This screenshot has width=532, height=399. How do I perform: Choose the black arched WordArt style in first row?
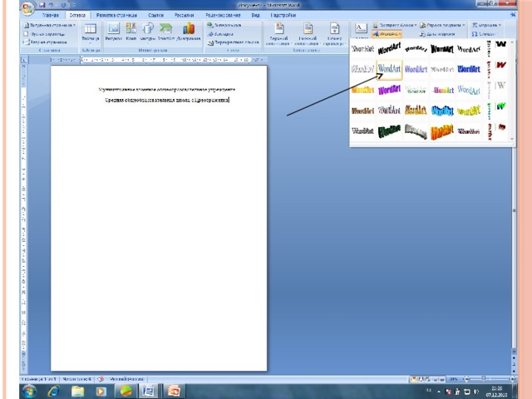(x=416, y=49)
